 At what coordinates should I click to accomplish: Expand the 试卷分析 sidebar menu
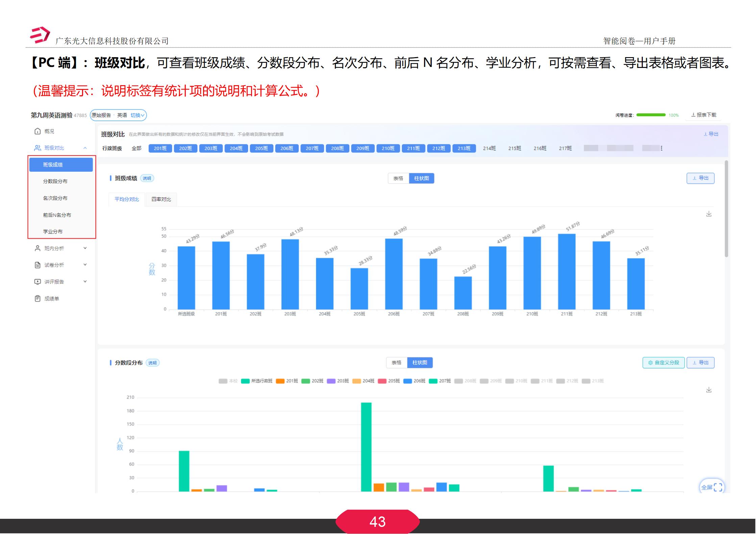coord(86,265)
